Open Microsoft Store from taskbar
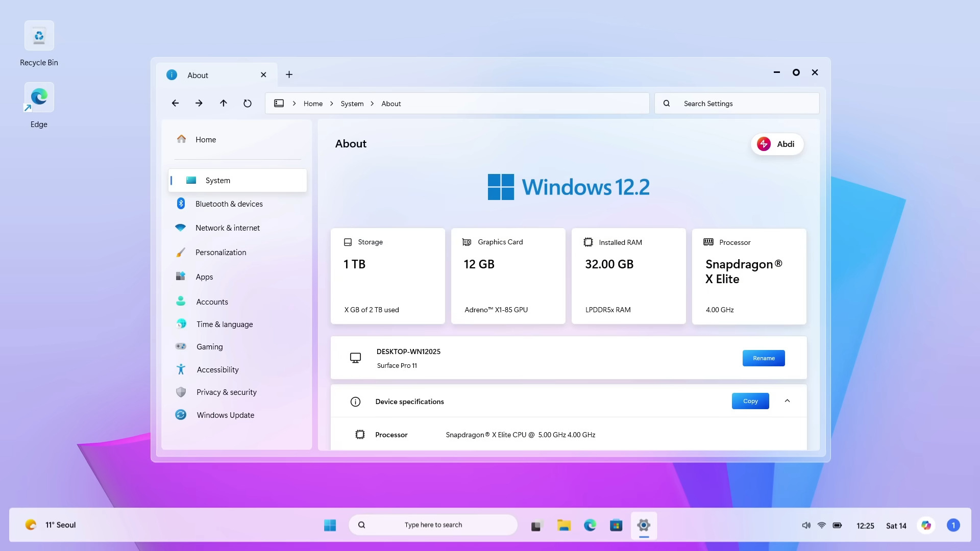This screenshot has height=551, width=980. pyautogui.click(x=616, y=525)
